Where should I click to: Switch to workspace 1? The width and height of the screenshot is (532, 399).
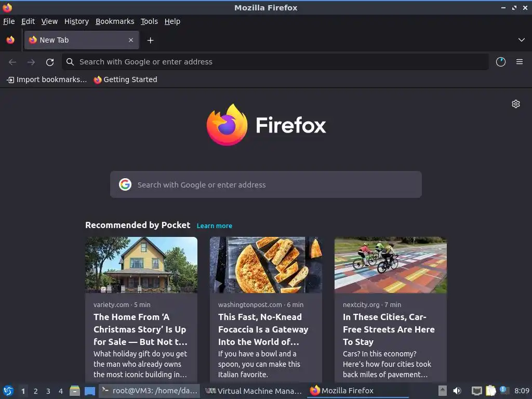[23, 391]
